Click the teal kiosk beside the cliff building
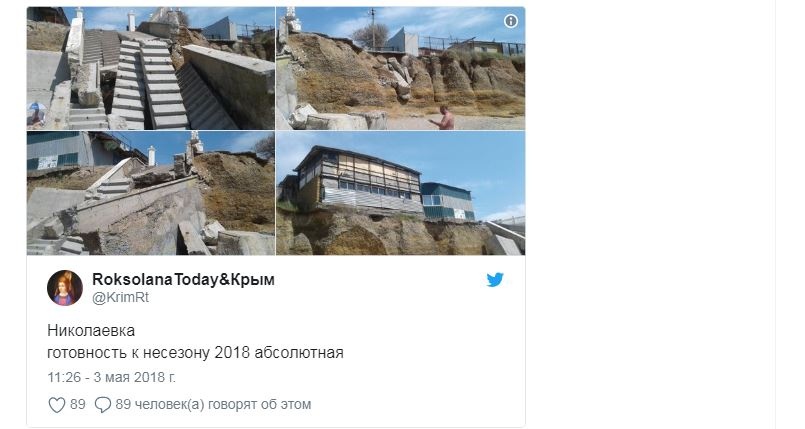The height and width of the screenshot is (429, 805). click(x=448, y=202)
